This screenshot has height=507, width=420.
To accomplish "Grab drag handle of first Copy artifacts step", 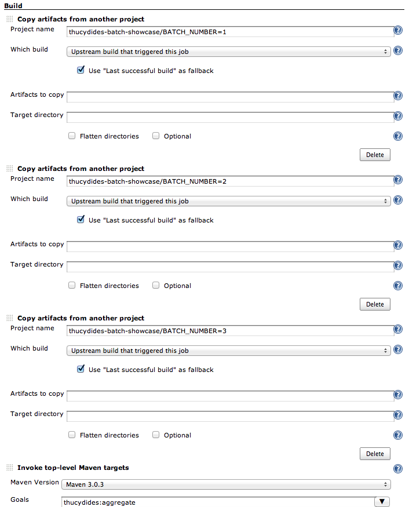I will [x=10, y=19].
